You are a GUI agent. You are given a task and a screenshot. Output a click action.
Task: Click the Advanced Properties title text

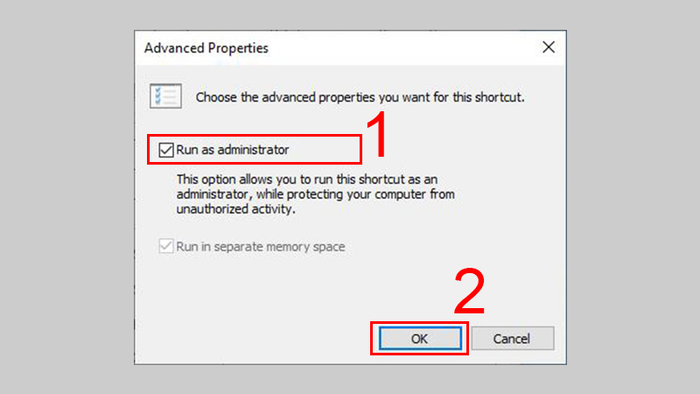click(x=206, y=48)
